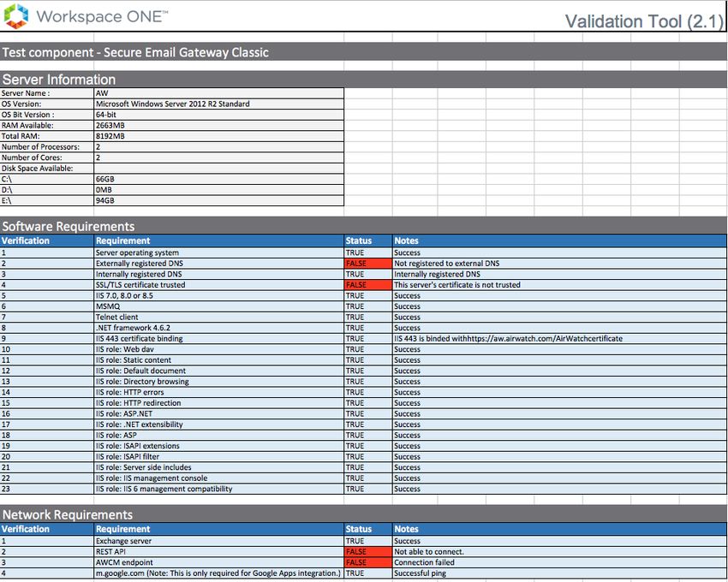Click the IIS 7.0, 8.0 or 8.5 cell
Screen dimensions: 728x582
218,295
